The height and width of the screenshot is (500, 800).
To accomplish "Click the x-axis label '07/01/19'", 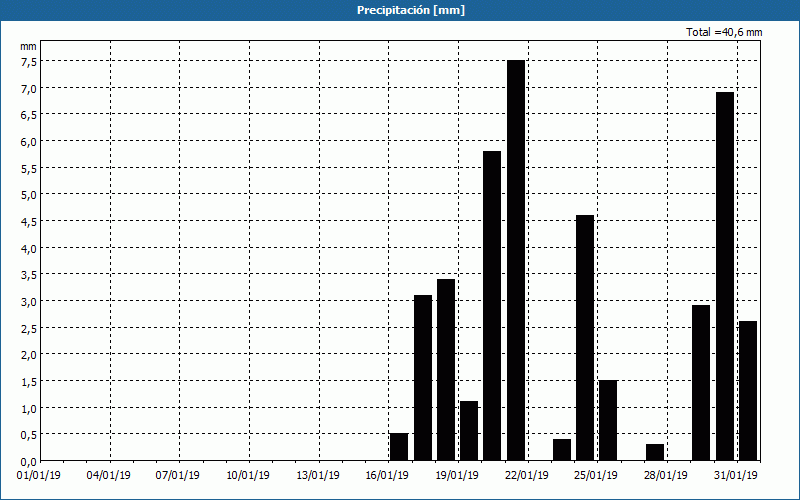I will [178, 476].
